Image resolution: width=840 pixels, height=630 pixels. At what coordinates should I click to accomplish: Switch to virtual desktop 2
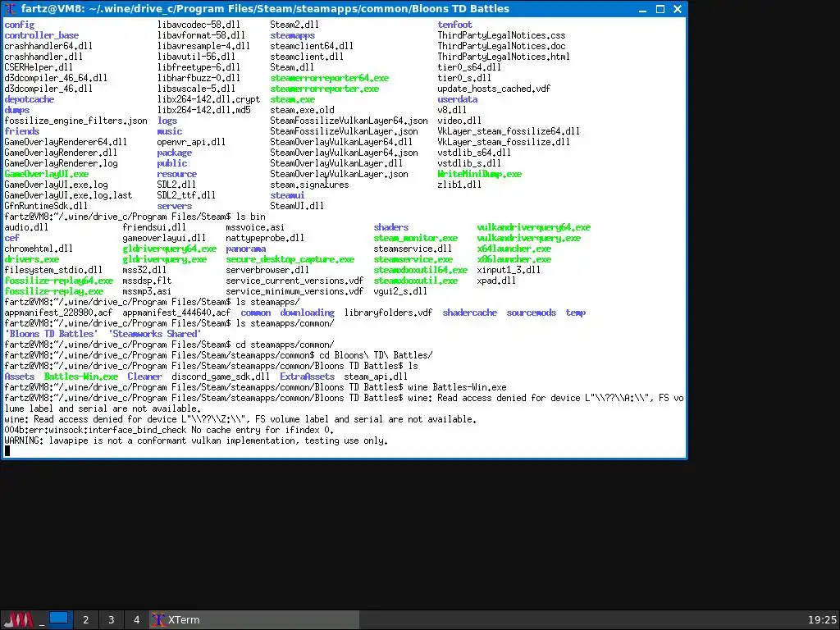85,620
